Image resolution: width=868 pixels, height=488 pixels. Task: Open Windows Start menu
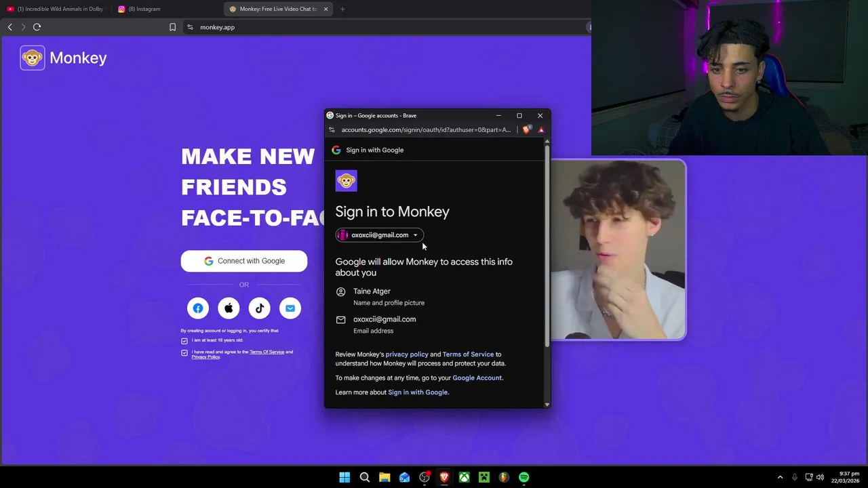click(x=344, y=477)
